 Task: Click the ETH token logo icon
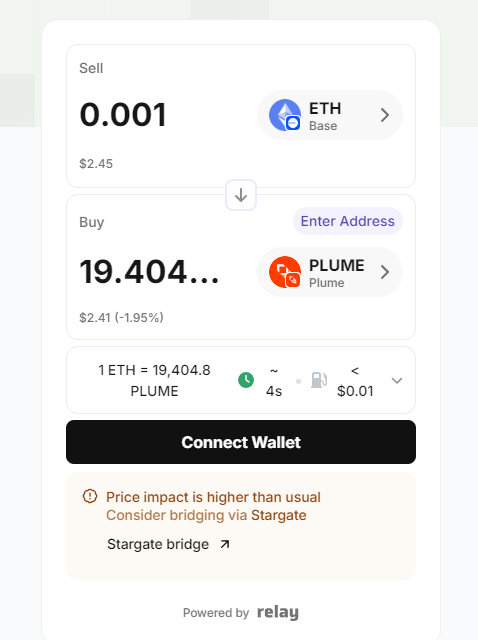[285, 115]
